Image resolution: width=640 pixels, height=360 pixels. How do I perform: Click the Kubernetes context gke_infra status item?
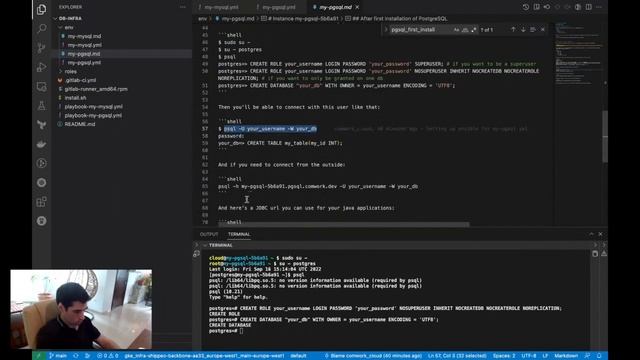click(x=204, y=356)
